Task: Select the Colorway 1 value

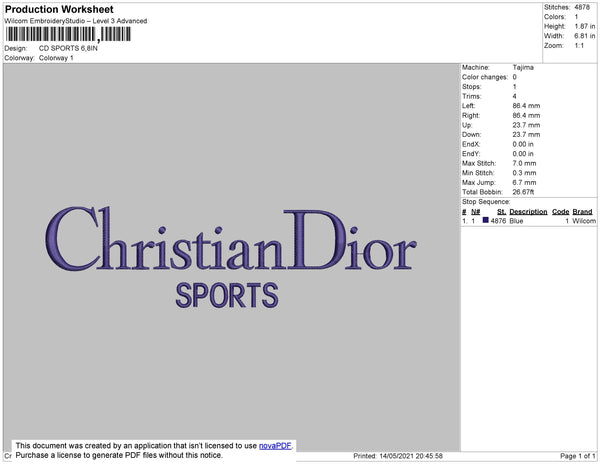Action: (56, 58)
